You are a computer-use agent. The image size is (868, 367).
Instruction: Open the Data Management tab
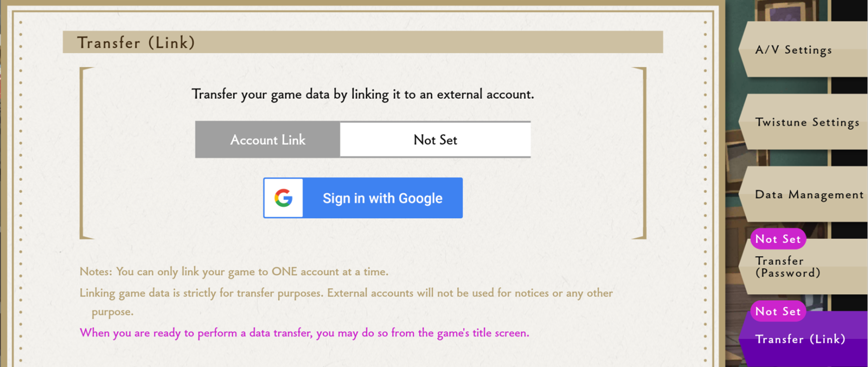coord(803,194)
